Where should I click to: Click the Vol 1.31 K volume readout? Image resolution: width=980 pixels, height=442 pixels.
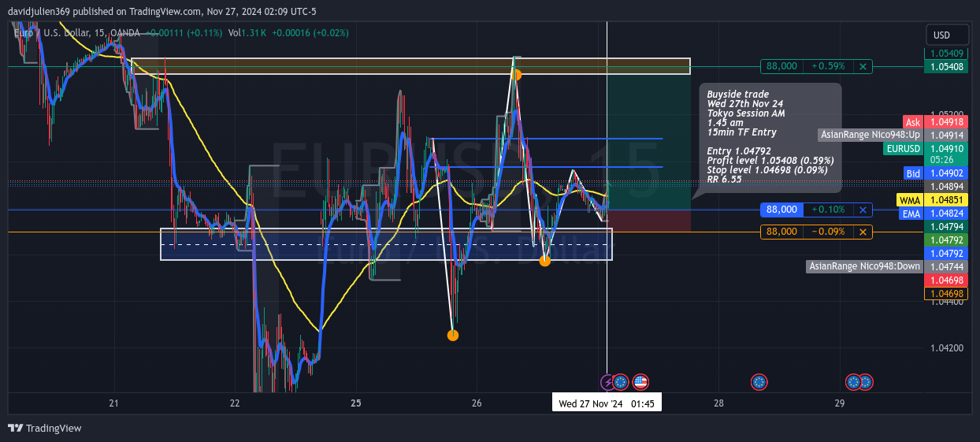pos(247,32)
